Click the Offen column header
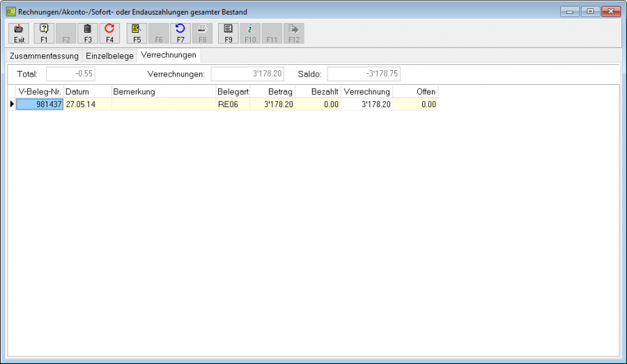Screen dimensions: 627x364 click(415, 92)
